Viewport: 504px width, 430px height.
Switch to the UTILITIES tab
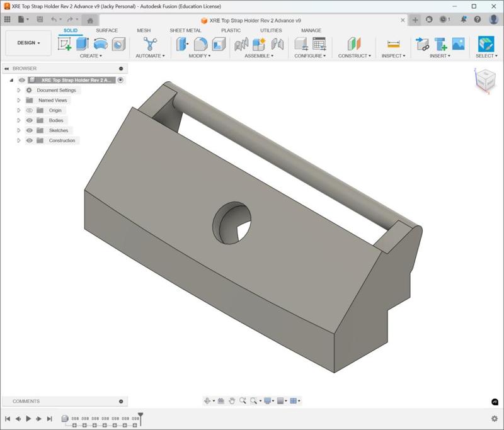(271, 30)
